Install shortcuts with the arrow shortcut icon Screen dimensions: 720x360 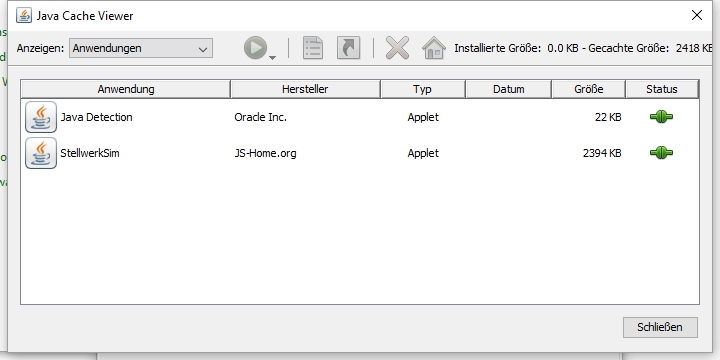click(349, 48)
